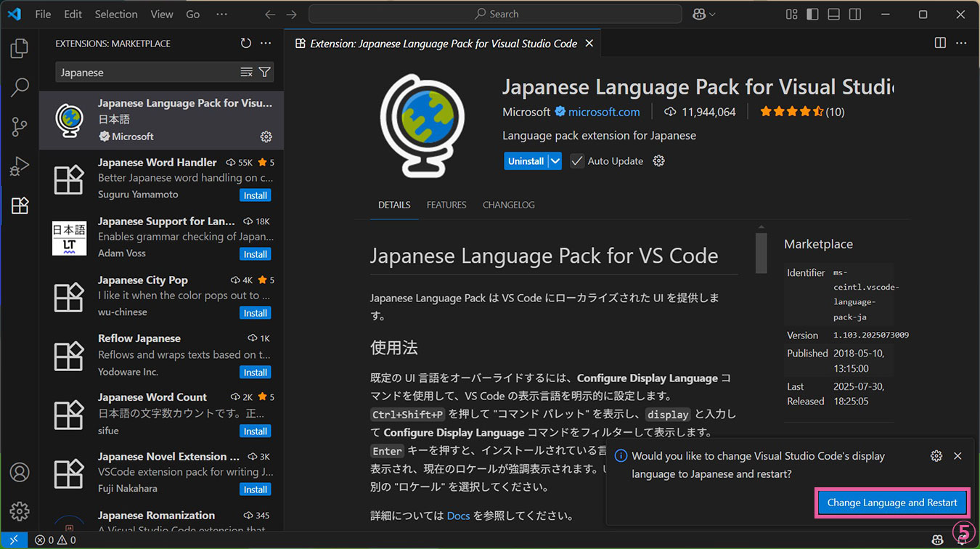Image resolution: width=980 pixels, height=549 pixels.
Task: Click the details page scrollbar thumb
Action: (761, 253)
